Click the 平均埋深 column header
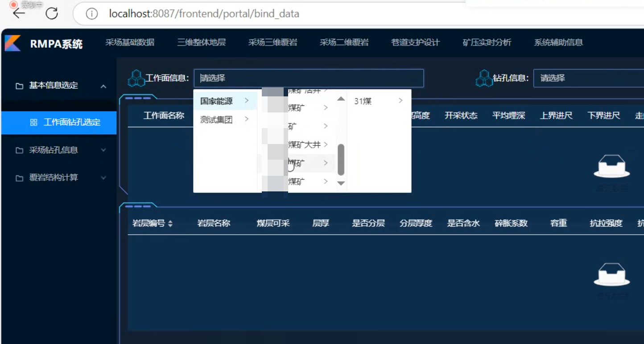Screen dimensions: 644x344 coord(509,116)
